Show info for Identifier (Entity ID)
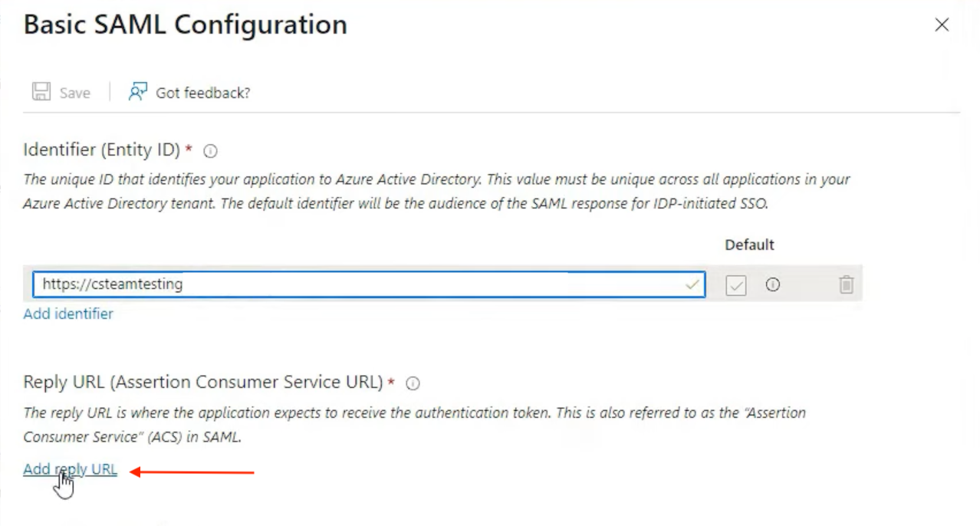980x526 pixels. pyautogui.click(x=211, y=152)
